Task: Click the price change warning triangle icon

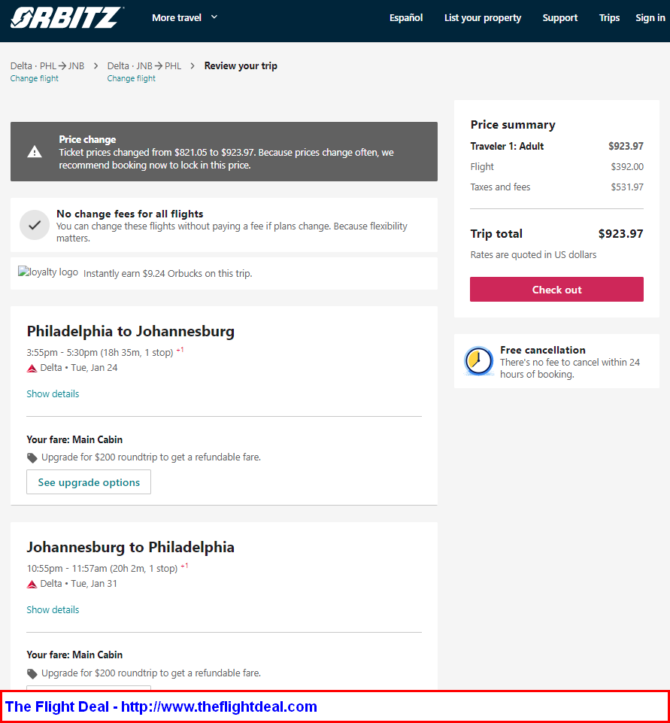Action: tap(35, 152)
